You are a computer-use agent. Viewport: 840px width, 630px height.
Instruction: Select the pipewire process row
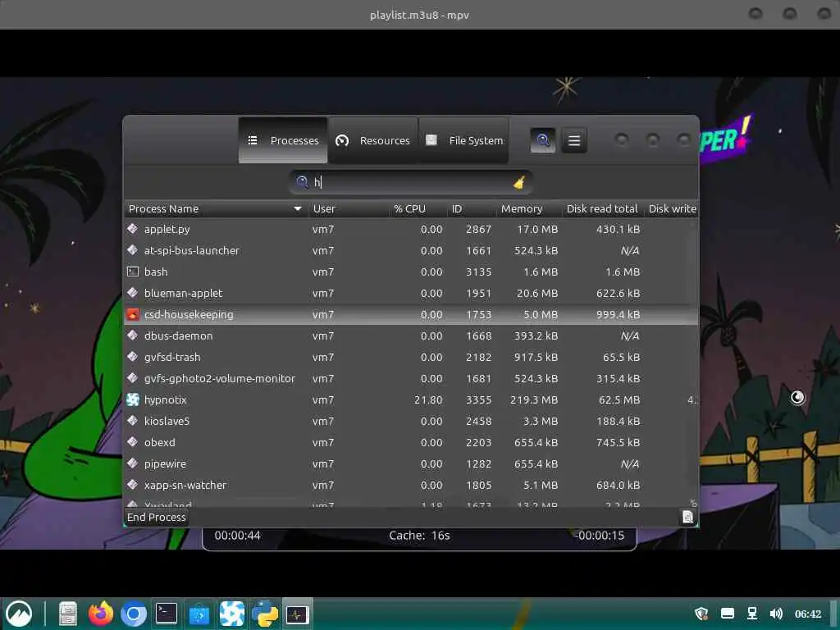coord(411,464)
